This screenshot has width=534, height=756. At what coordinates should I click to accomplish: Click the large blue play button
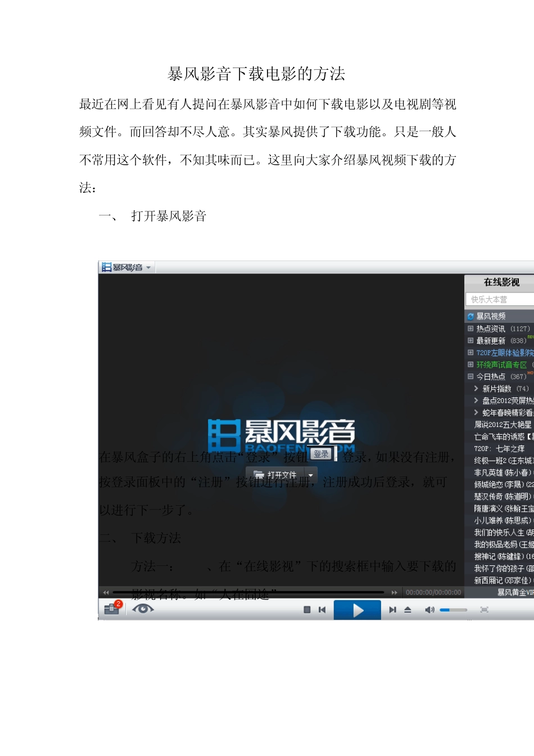tap(357, 610)
